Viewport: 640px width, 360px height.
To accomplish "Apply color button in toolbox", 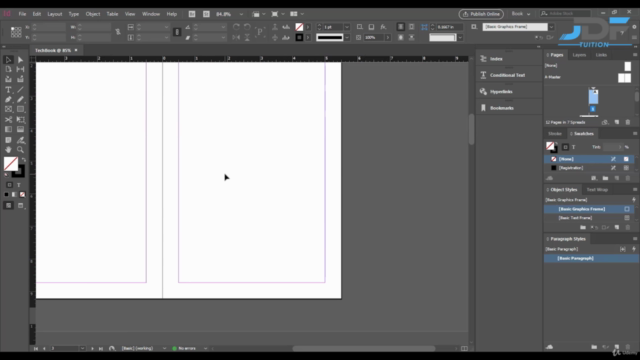I will (x=7, y=195).
